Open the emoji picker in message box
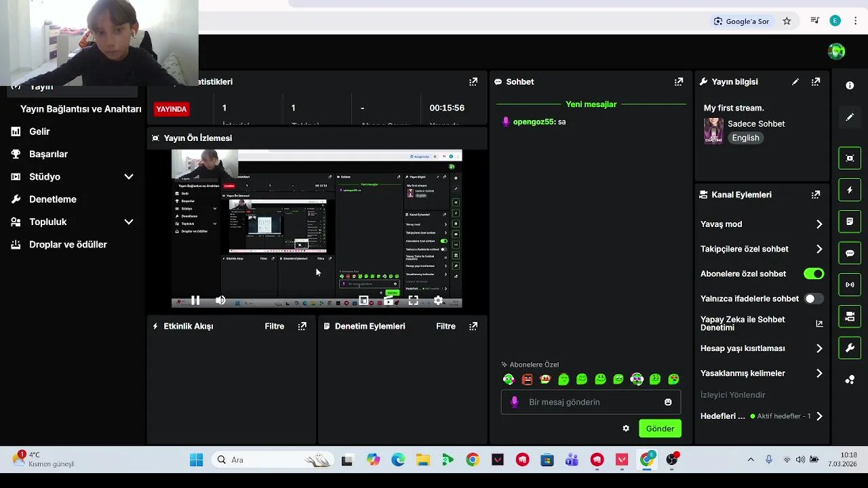The image size is (868, 488). pos(668,402)
